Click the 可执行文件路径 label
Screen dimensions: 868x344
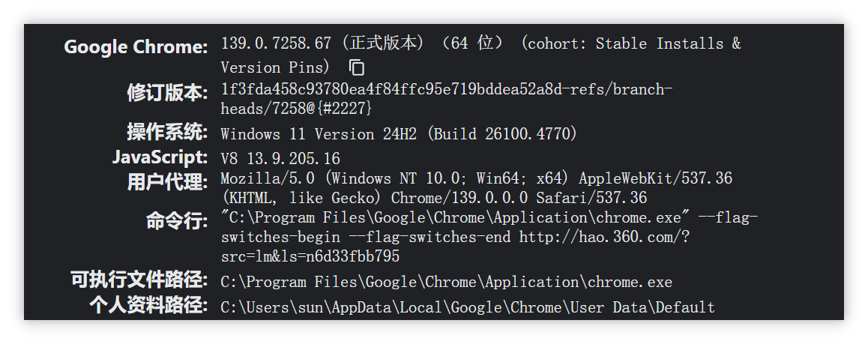pos(139,280)
